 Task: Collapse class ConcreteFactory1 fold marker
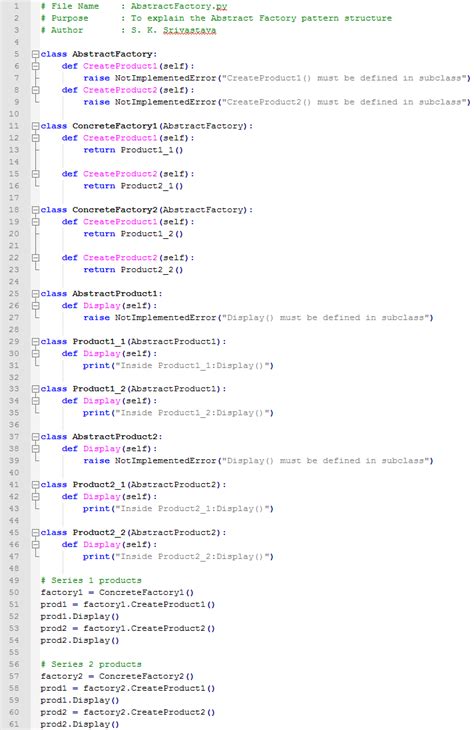click(x=35, y=126)
